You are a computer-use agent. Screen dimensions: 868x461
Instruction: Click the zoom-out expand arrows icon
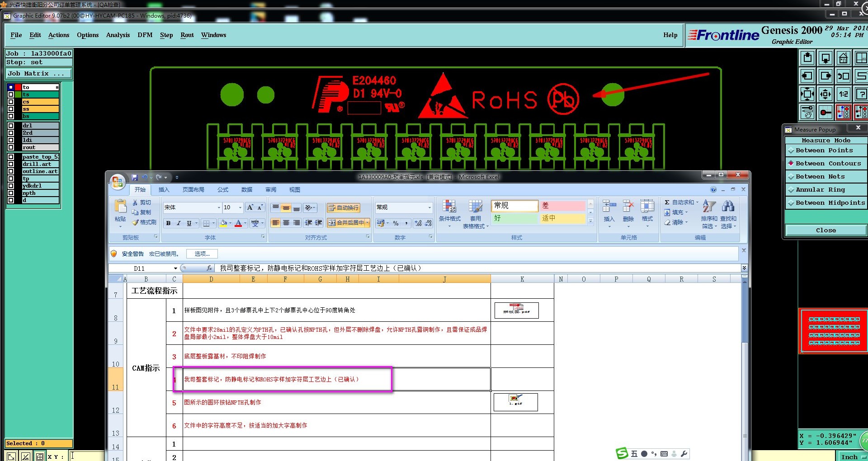click(x=807, y=94)
